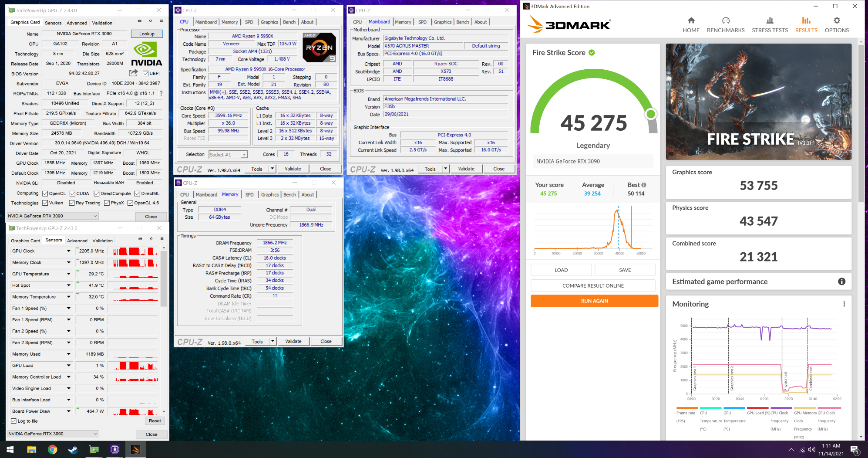Toggle the CUDA checkbox in GPU-Z
Viewport: 868px width, 458px height.
point(72,193)
